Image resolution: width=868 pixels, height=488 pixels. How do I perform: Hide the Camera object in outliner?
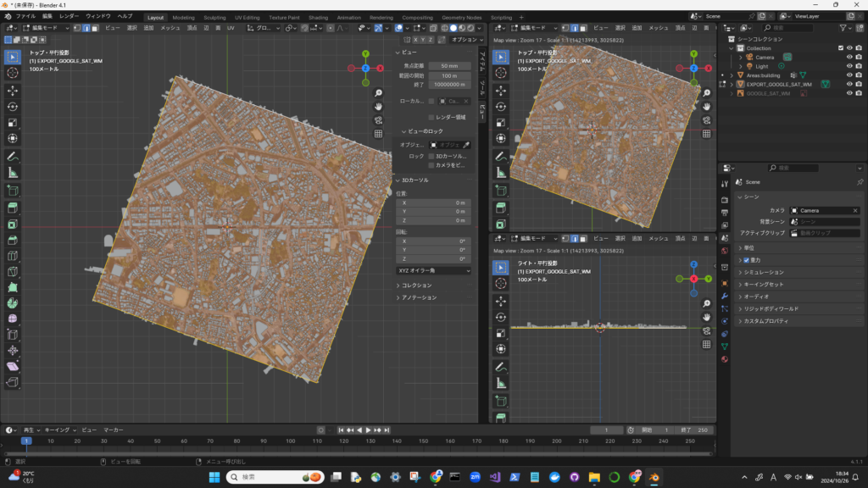coord(849,57)
